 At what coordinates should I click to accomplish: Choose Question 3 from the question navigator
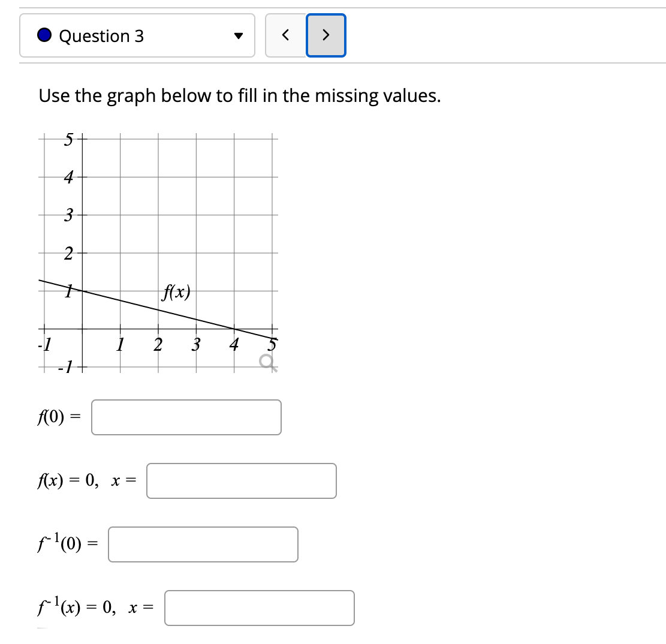point(137,35)
